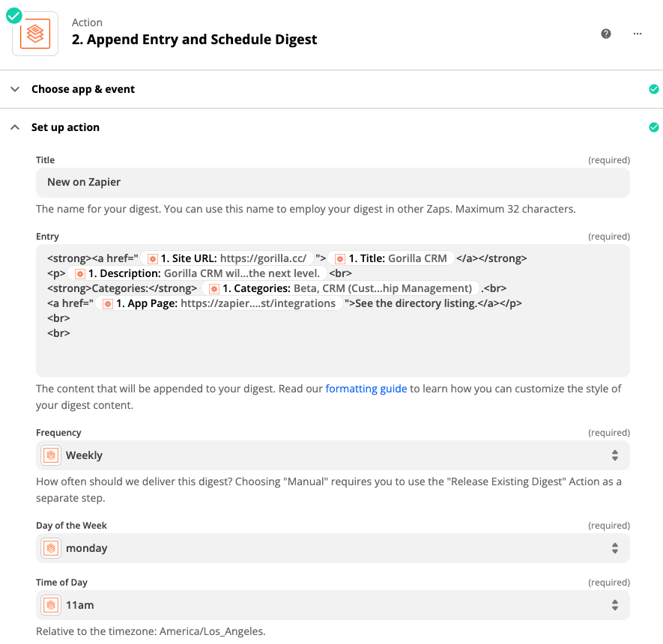Click the Digest icon in Weekly field
The image size is (663, 644).
click(x=51, y=455)
